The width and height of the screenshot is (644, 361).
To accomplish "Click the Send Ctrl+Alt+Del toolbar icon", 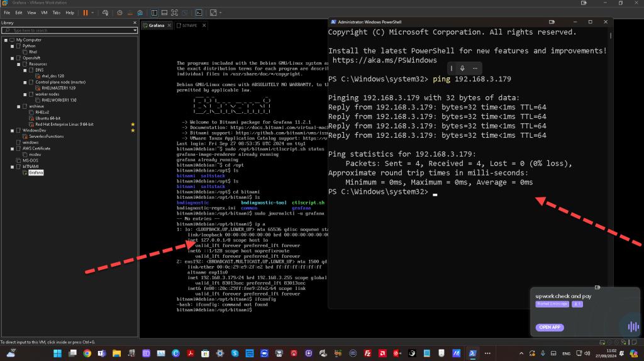I will tap(105, 13).
